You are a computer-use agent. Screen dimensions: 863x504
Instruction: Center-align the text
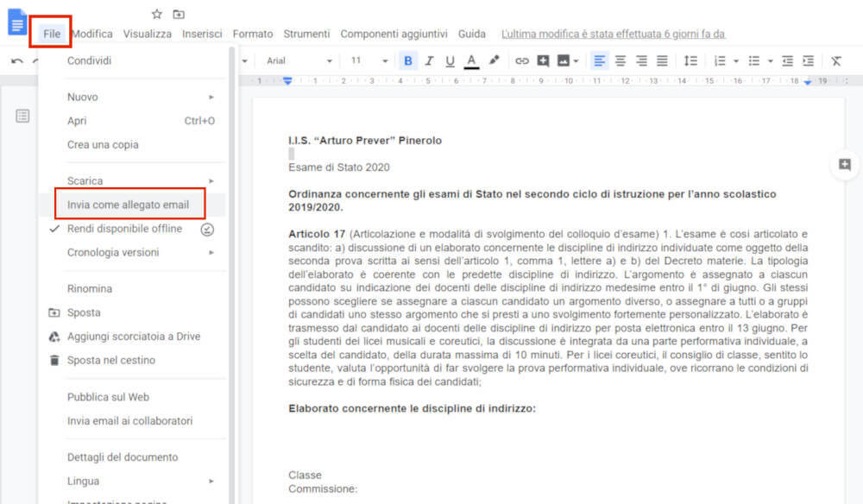coord(620,60)
